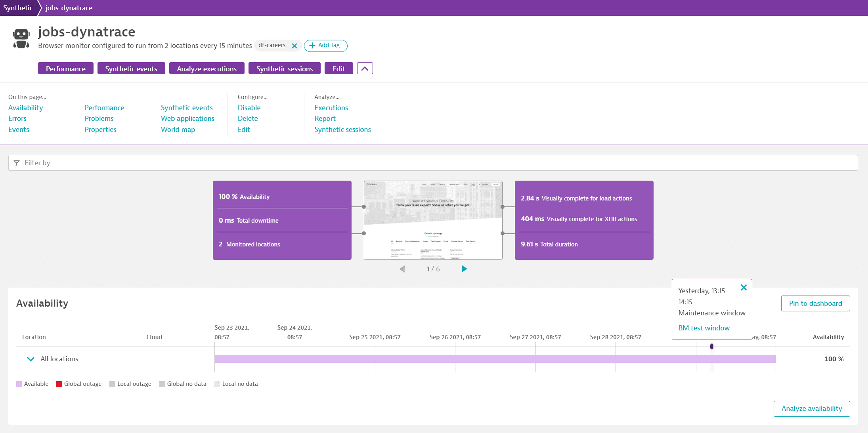Go to previous screenshot arrow
This screenshot has width=868, height=433.
pyautogui.click(x=402, y=269)
